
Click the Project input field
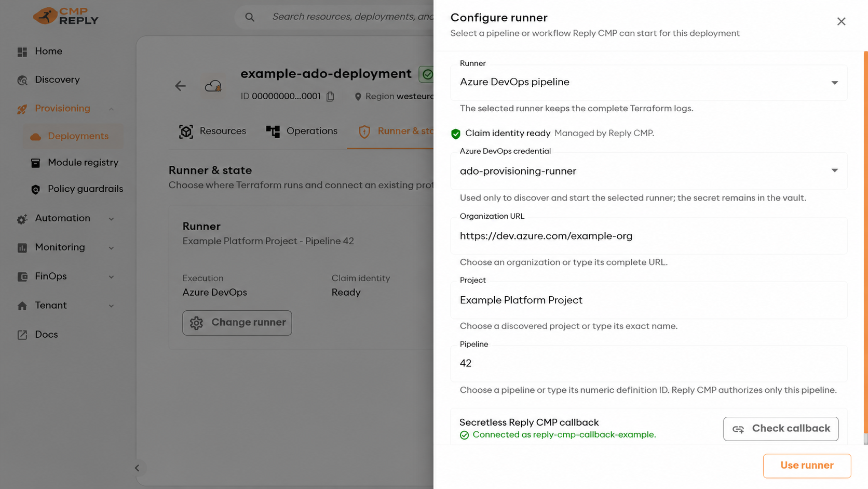tap(649, 300)
